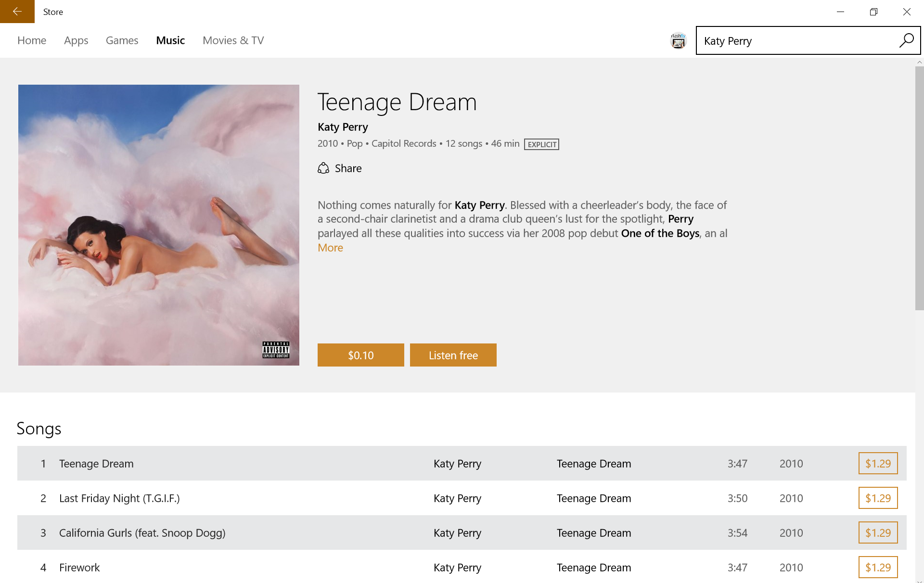924x583 pixels.
Task: Select the Movies & TV tab
Action: point(233,40)
